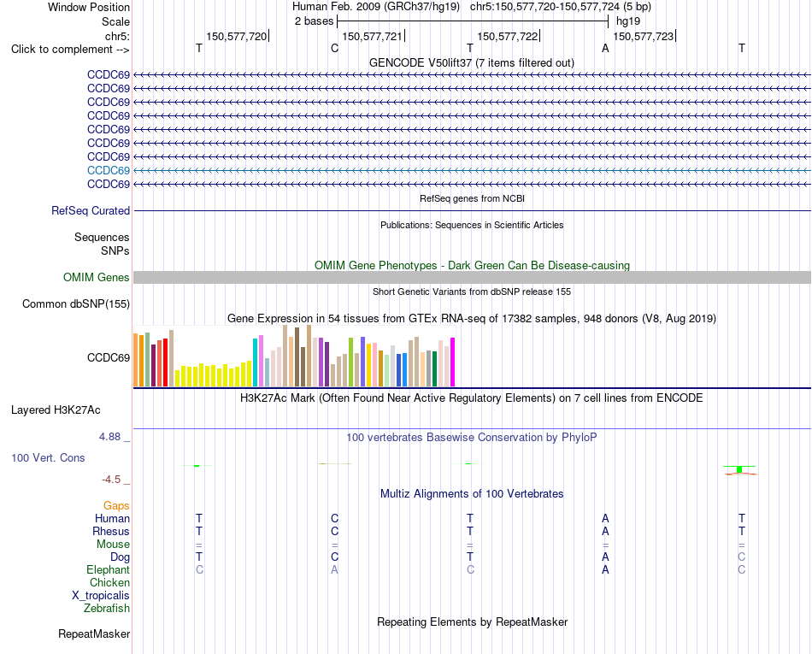This screenshot has height=654, width=812.
Task: Click the OMIM Genes track label
Action: click(97, 278)
